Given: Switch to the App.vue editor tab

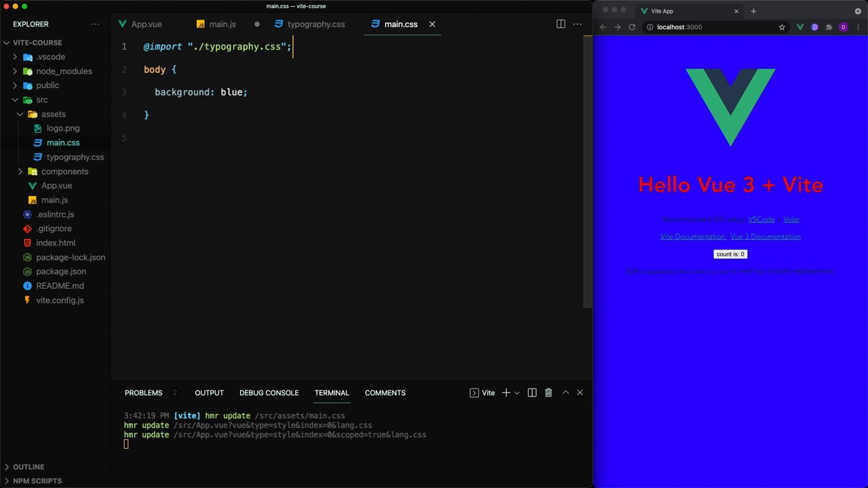Looking at the screenshot, I should point(146,24).
